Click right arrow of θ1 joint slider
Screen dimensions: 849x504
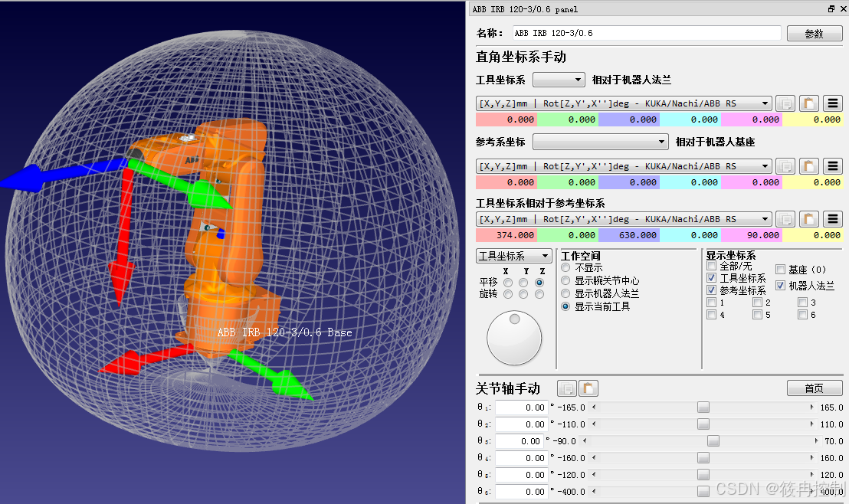tap(811, 407)
